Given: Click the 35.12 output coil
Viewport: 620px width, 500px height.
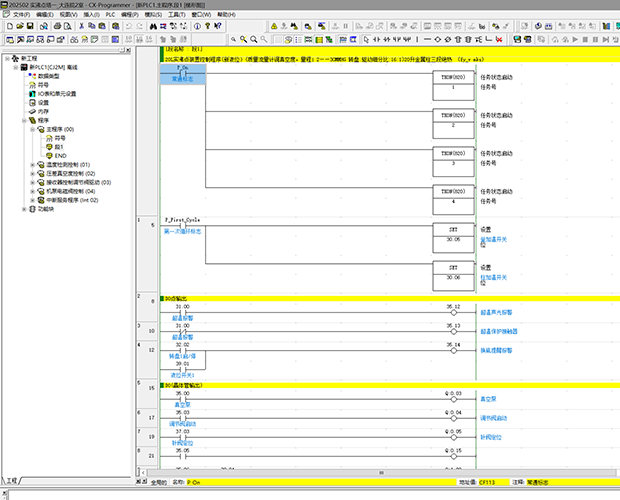Looking at the screenshot, I should click(x=454, y=312).
